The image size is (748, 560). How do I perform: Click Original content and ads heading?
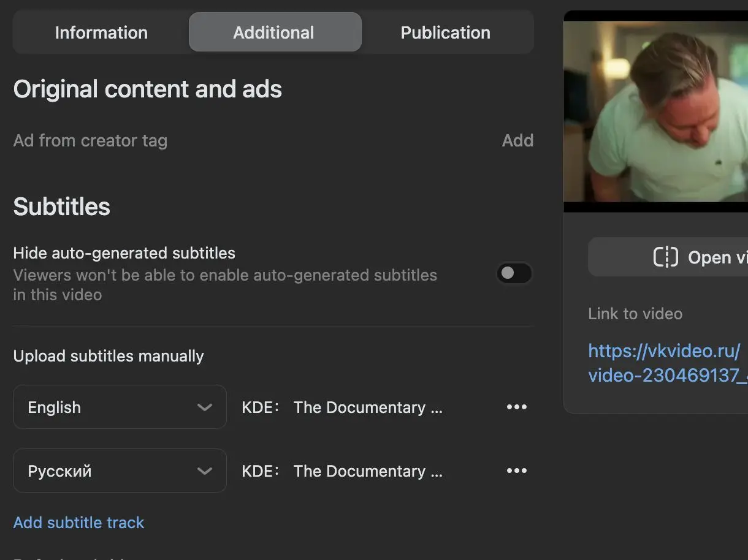click(x=148, y=89)
